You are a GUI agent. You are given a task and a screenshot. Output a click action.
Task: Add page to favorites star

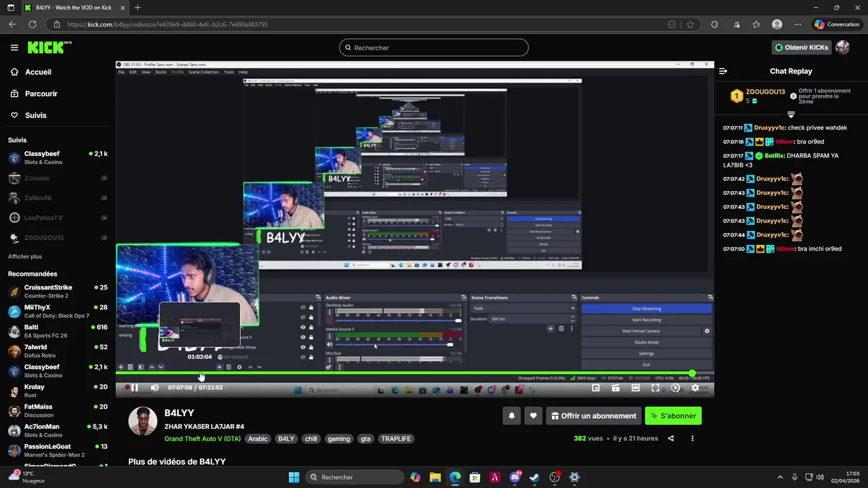click(690, 24)
